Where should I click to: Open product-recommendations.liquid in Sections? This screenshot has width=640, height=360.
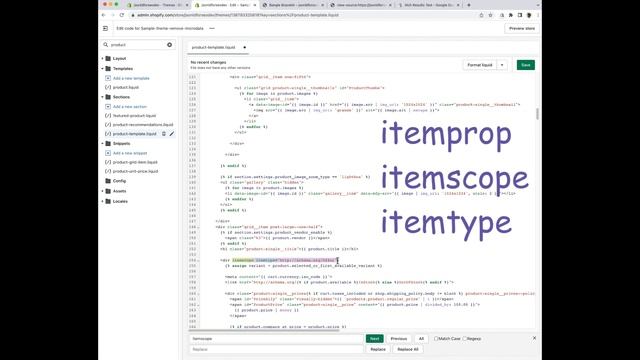[143, 125]
